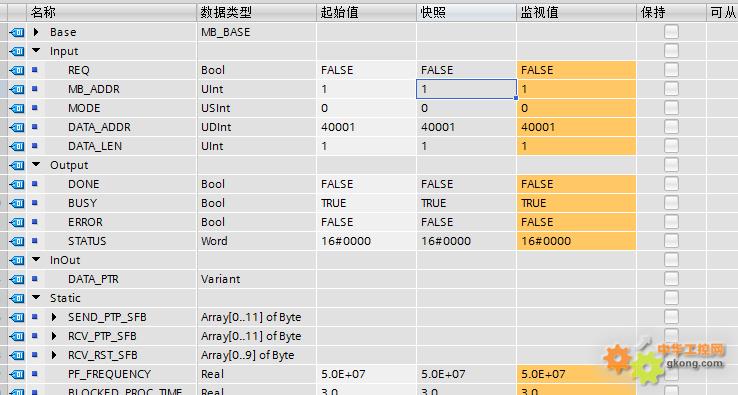Click the 监视值 column header
This screenshot has width=738, height=395.
577,13
